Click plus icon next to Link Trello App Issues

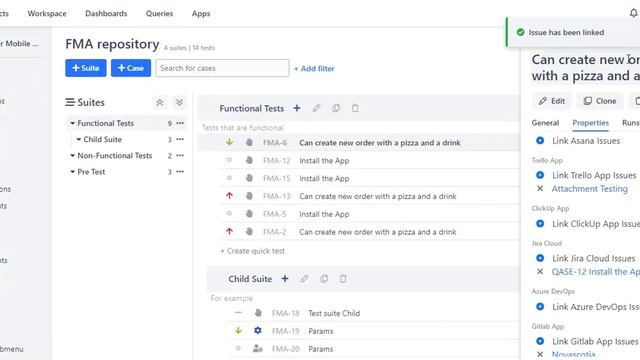click(x=540, y=175)
